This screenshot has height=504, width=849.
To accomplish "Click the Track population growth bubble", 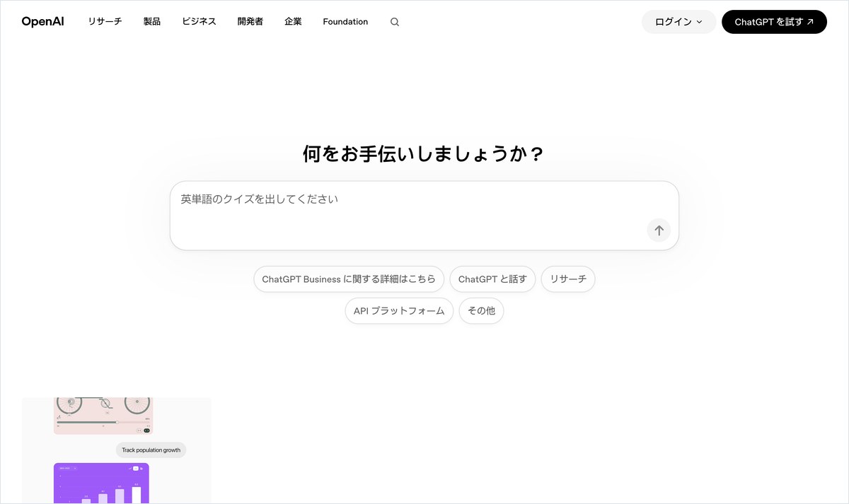I will pos(151,450).
